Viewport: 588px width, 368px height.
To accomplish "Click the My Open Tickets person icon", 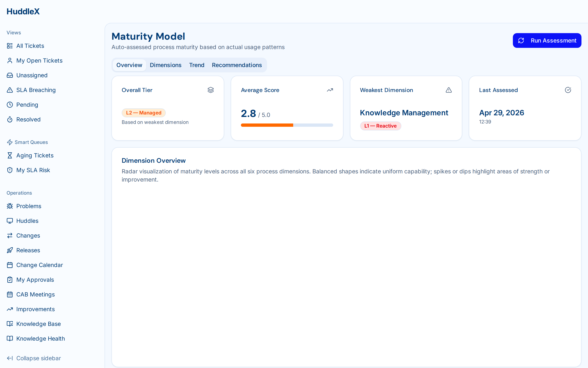I will pyautogui.click(x=10, y=61).
